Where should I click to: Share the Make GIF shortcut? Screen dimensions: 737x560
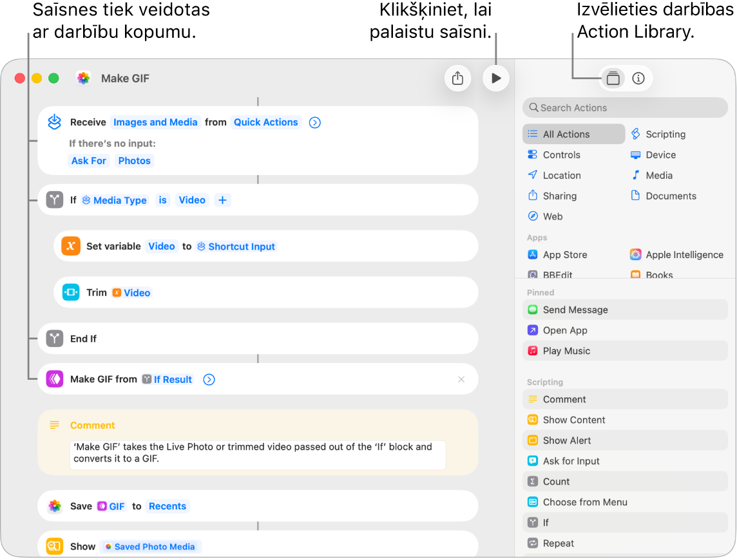point(457,78)
